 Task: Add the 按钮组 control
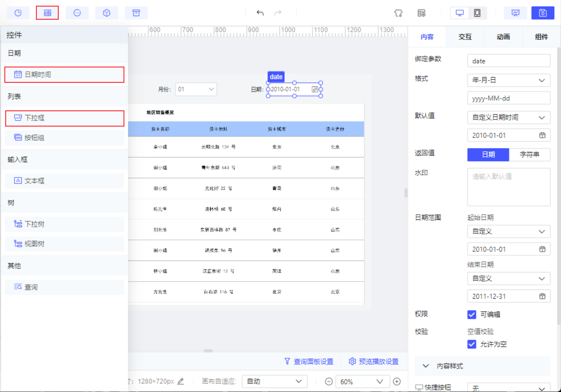(64, 138)
